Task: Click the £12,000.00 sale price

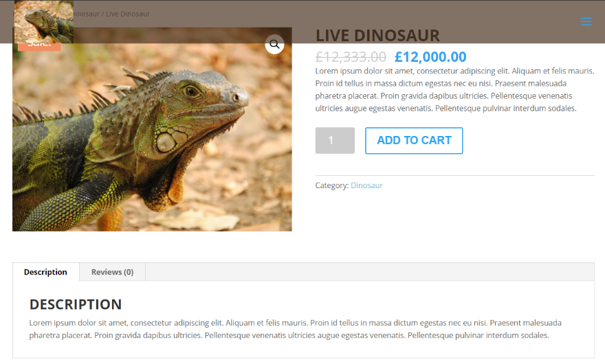Action: [x=430, y=57]
